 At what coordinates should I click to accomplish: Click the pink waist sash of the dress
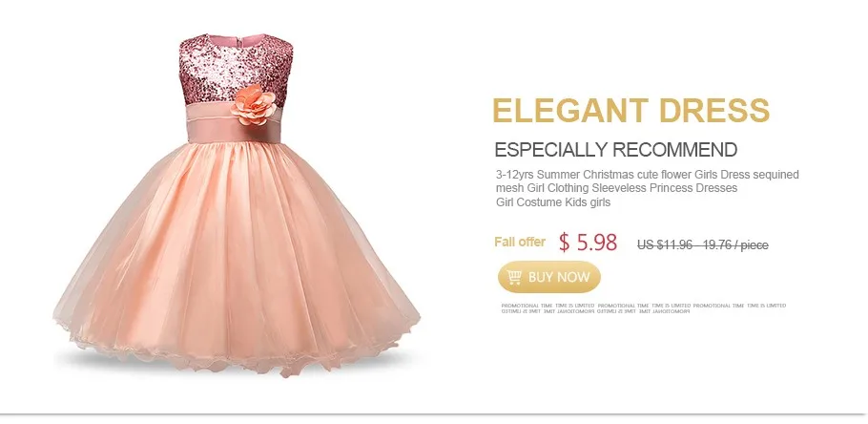click(233, 124)
